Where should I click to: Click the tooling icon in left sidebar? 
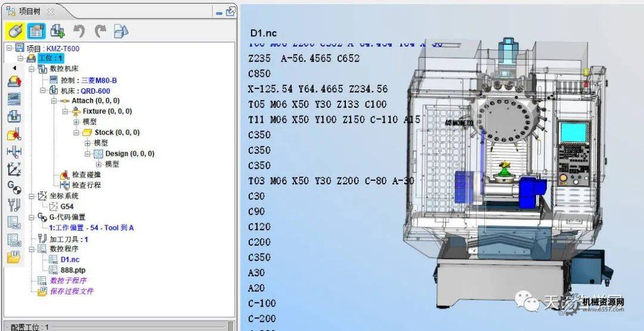point(14,205)
